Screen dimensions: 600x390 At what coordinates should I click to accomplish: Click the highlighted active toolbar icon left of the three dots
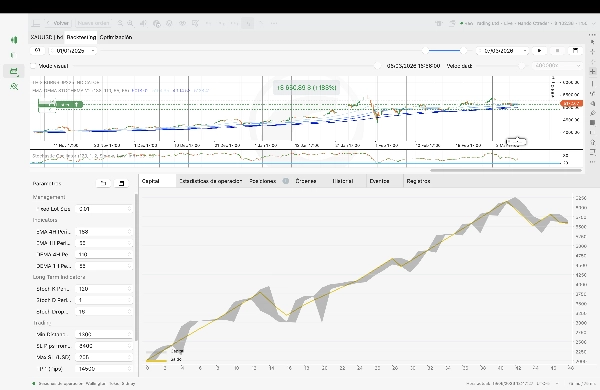click(248, 23)
